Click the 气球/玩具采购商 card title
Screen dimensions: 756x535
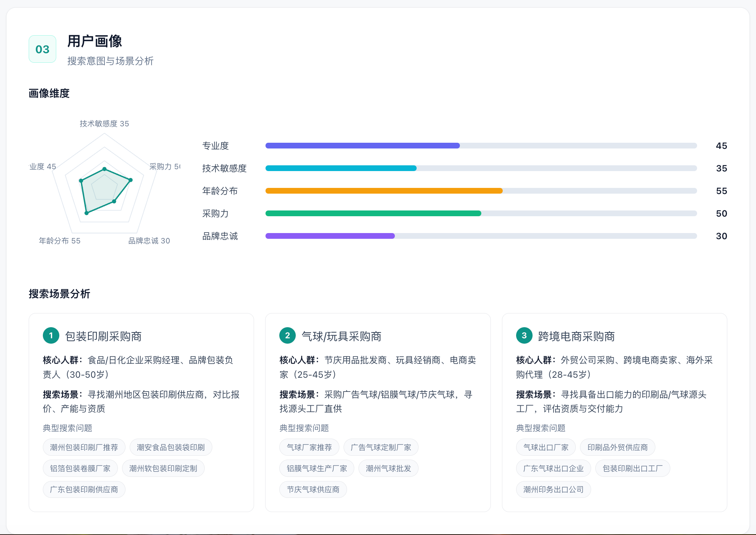click(x=341, y=336)
